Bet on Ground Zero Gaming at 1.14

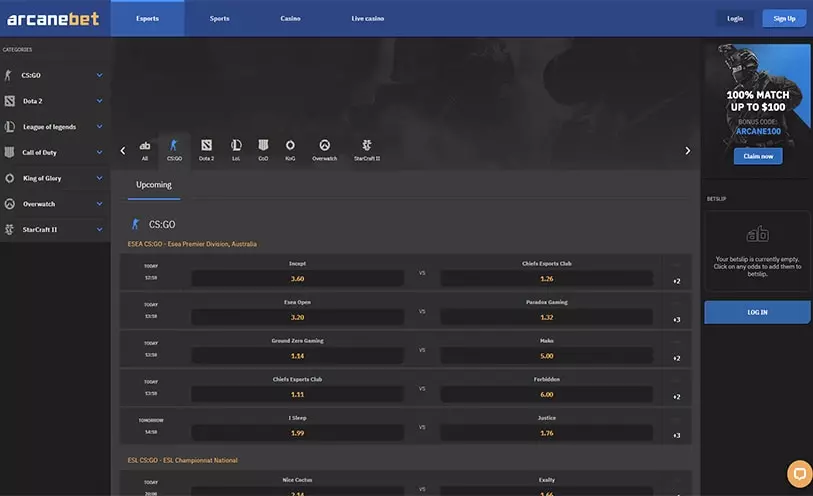[298, 356]
